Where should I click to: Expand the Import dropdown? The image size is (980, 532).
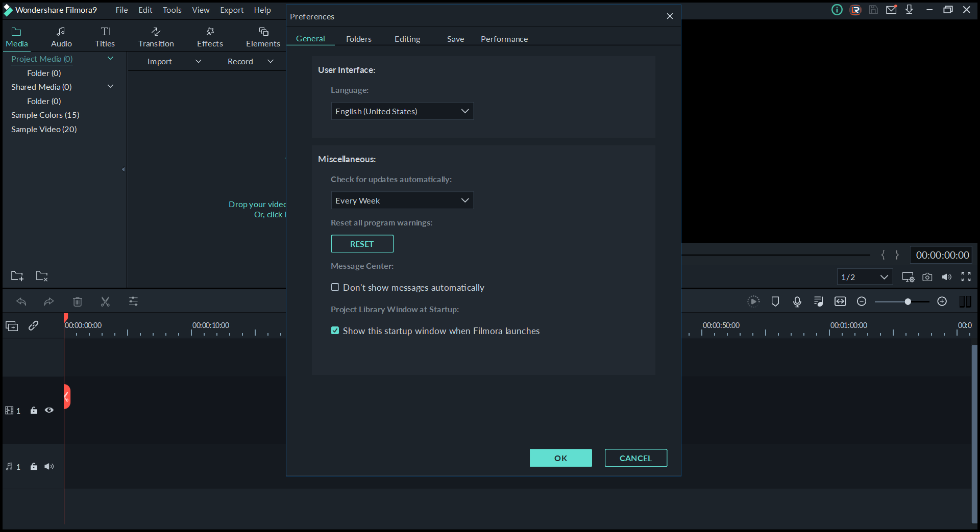tap(199, 61)
